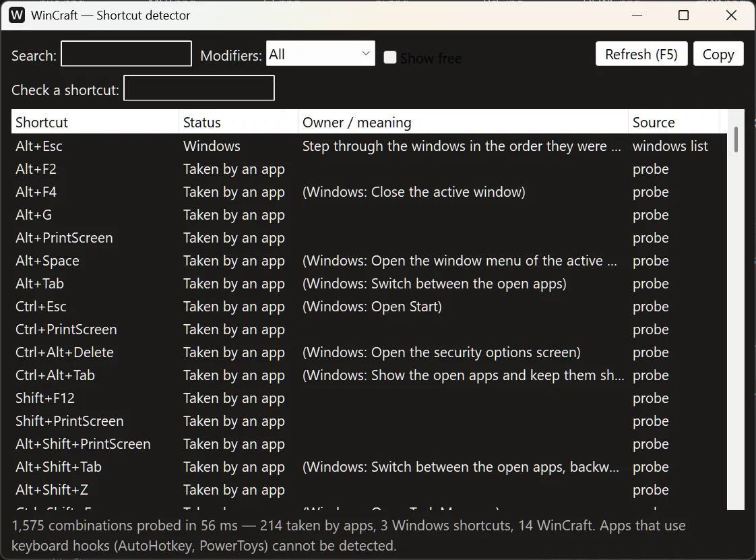Click the Refresh (F5) button

pyautogui.click(x=641, y=54)
